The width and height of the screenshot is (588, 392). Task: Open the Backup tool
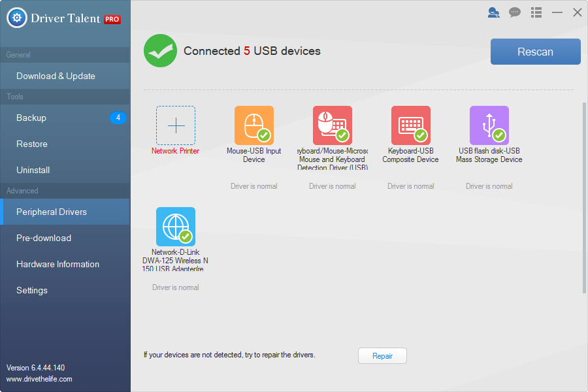point(65,118)
